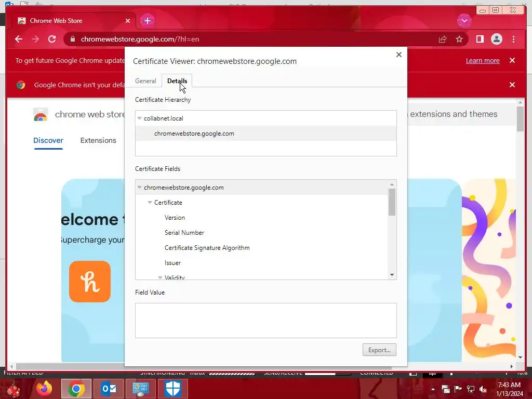Screen dimensions: 532x399
Task: Reload the Chrome Web Store page
Action: (x=52, y=39)
